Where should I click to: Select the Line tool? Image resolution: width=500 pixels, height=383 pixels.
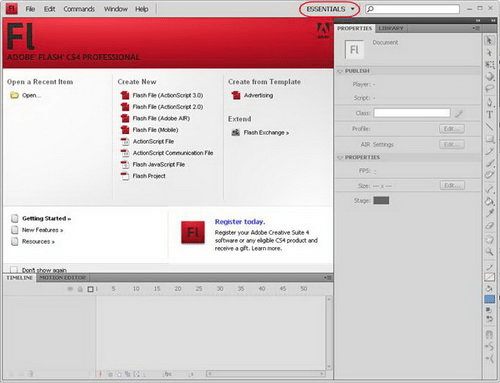pyautogui.click(x=489, y=126)
